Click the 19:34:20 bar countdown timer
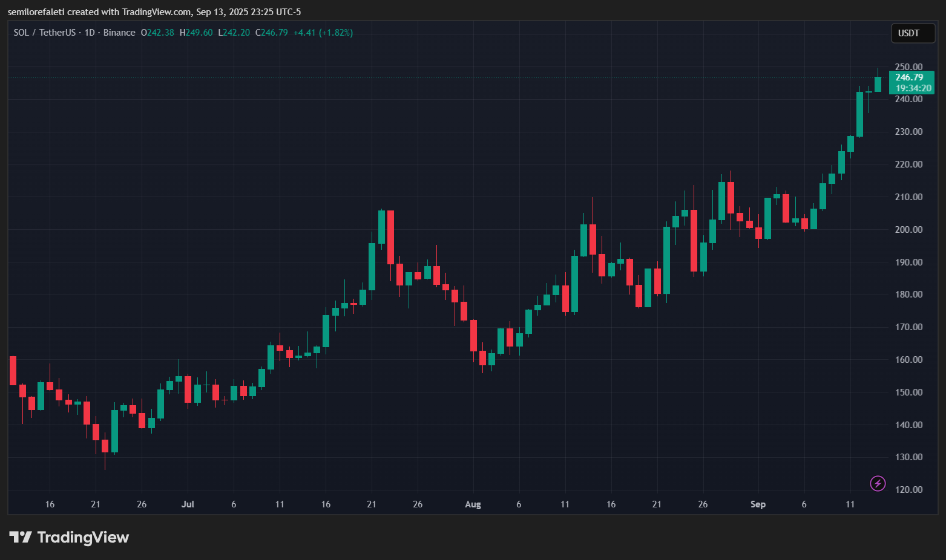 (x=913, y=88)
